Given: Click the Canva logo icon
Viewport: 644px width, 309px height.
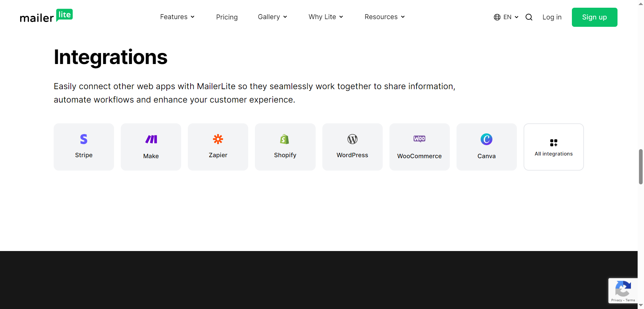Looking at the screenshot, I should pyautogui.click(x=487, y=139).
